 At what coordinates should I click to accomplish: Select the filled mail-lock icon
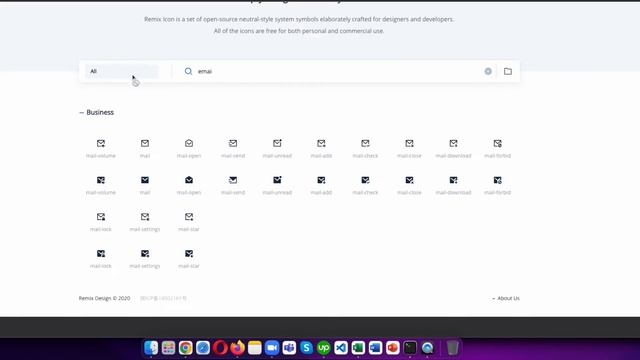coord(101,253)
